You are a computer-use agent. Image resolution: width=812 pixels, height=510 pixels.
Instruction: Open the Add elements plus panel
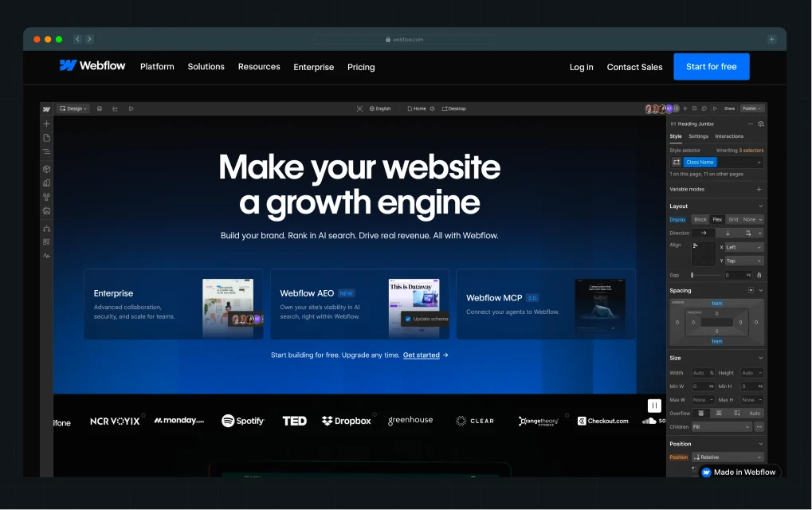[x=46, y=124]
